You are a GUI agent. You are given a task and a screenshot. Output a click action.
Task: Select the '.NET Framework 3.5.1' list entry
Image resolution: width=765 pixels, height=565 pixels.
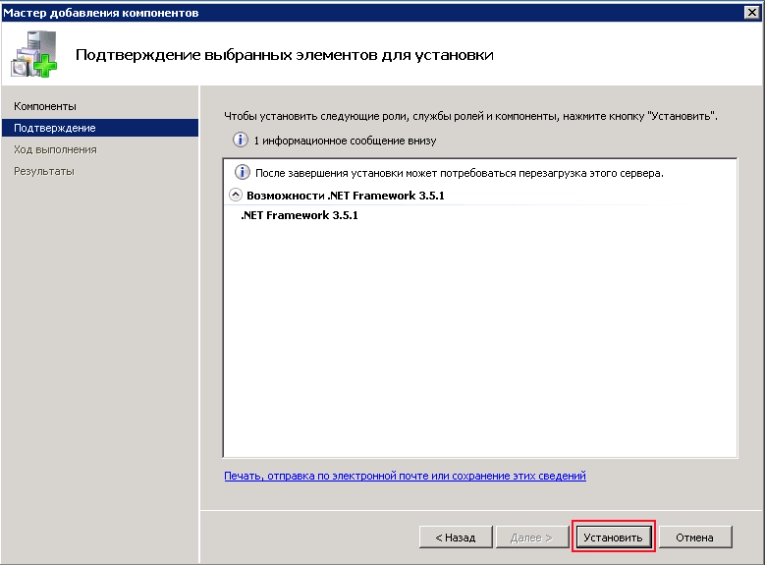coord(299,215)
